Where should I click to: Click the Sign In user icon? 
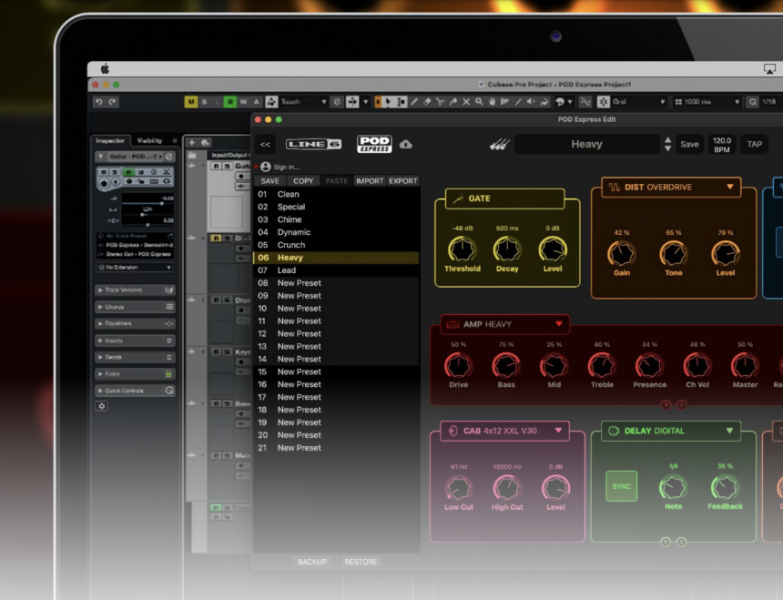coord(266,167)
